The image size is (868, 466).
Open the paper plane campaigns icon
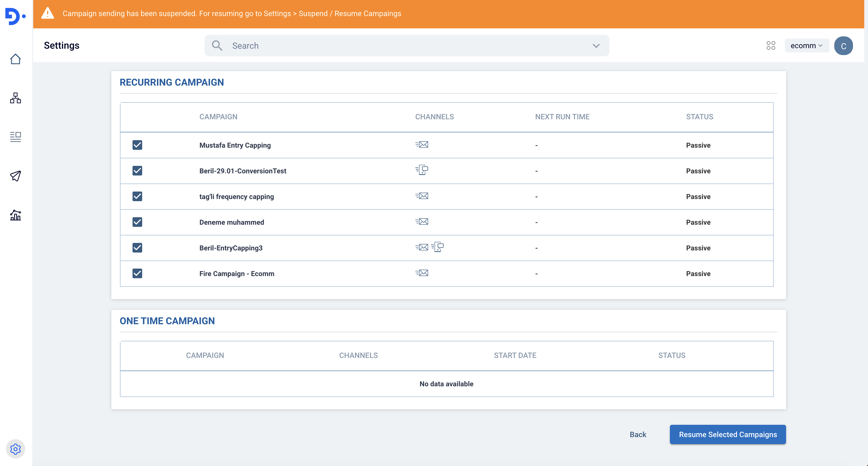tap(16, 176)
